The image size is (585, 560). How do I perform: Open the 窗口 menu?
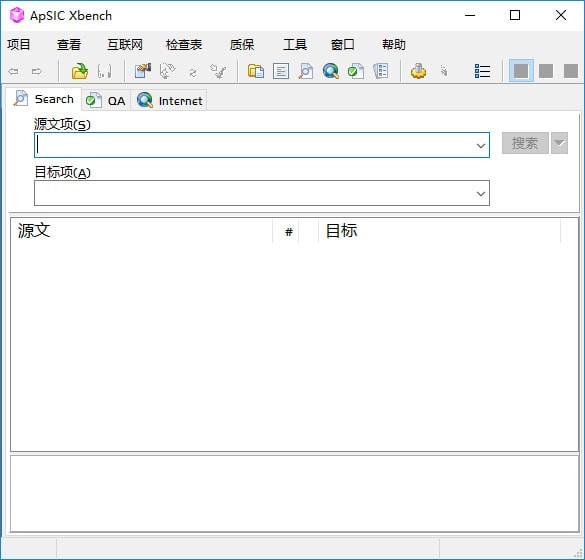pyautogui.click(x=342, y=44)
